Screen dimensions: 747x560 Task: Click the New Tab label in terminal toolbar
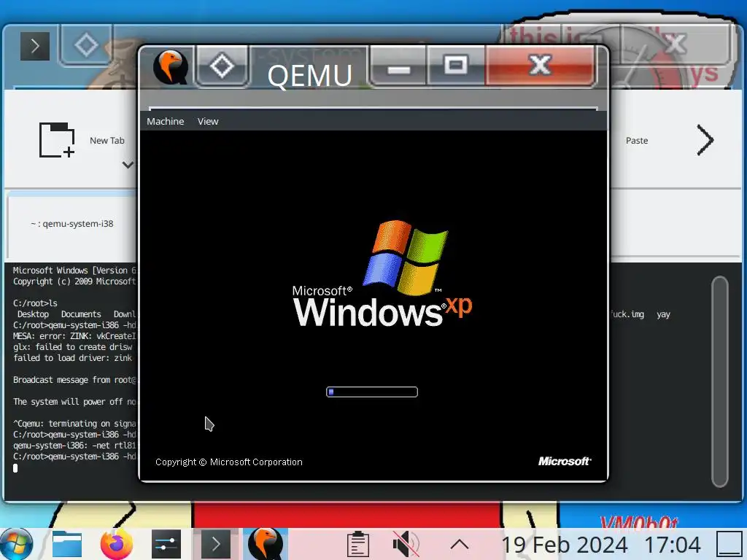(107, 141)
